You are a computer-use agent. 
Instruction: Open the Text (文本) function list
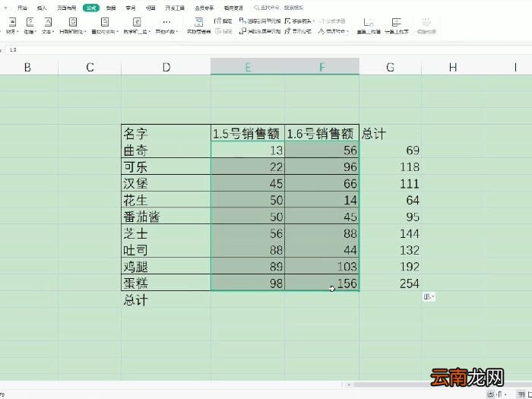pyautogui.click(x=48, y=26)
